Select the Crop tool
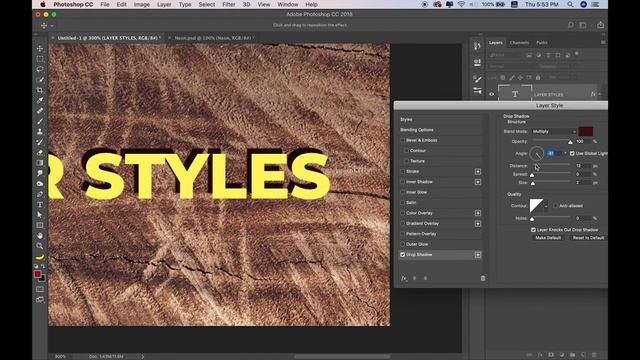This screenshot has width=640, height=360. point(40,90)
